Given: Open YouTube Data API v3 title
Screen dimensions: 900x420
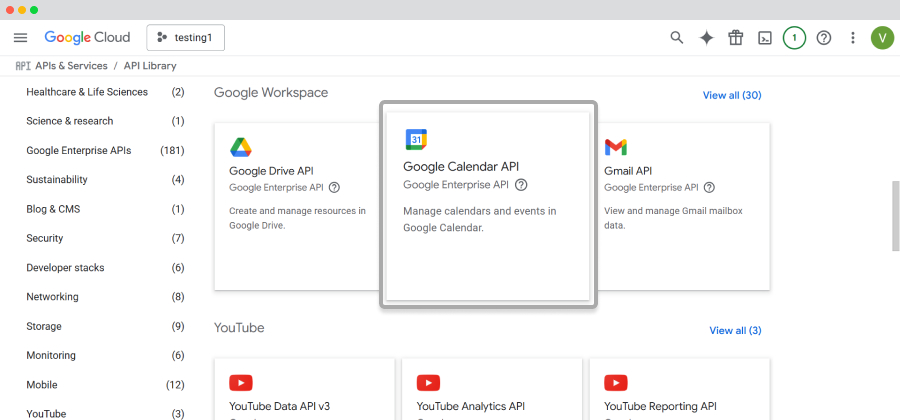Looking at the screenshot, I should 280,407.
